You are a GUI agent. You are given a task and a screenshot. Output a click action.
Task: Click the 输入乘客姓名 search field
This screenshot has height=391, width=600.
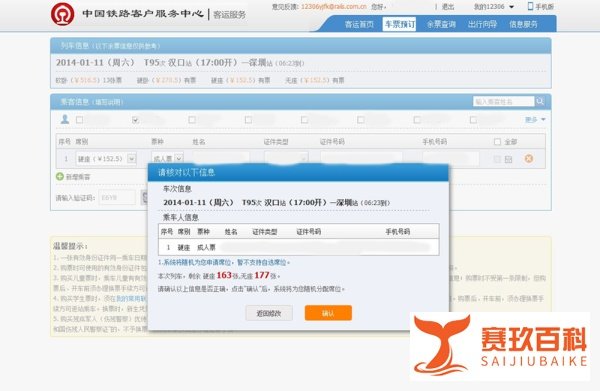click(503, 101)
